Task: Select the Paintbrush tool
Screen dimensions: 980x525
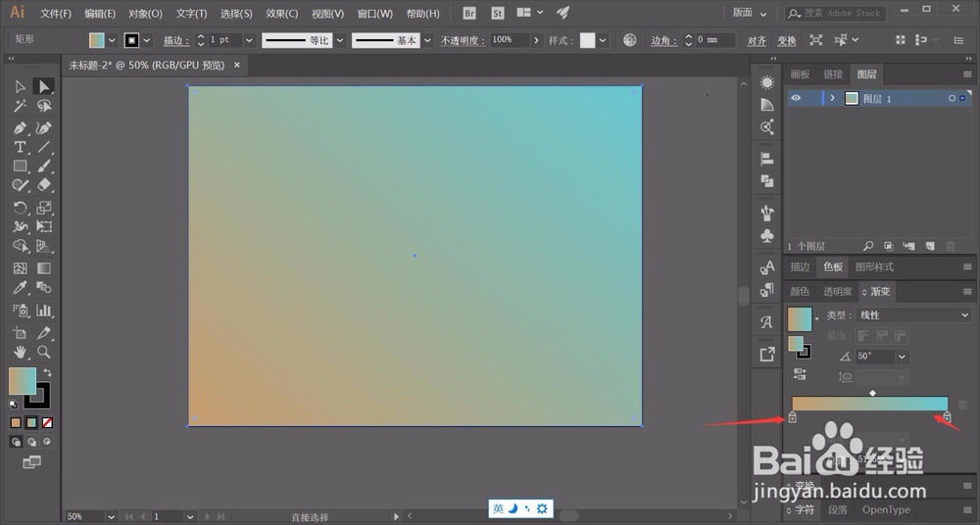Action: 43,167
